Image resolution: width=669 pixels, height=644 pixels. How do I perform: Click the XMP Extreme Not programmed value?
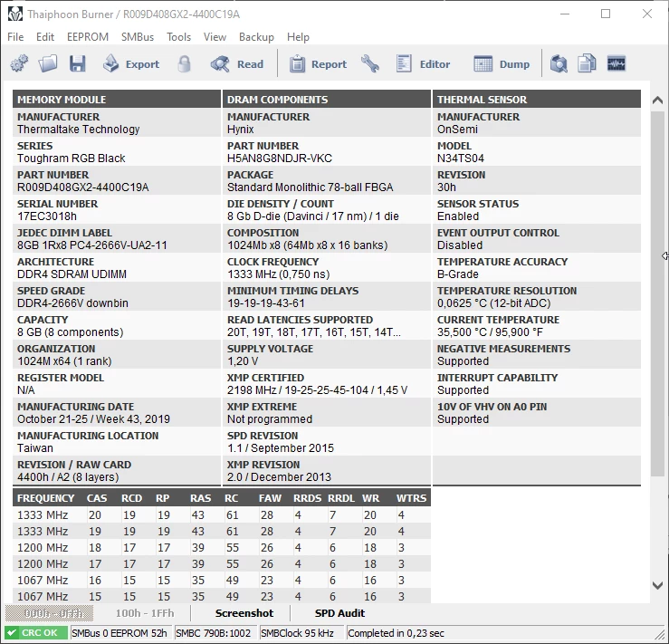pos(270,419)
